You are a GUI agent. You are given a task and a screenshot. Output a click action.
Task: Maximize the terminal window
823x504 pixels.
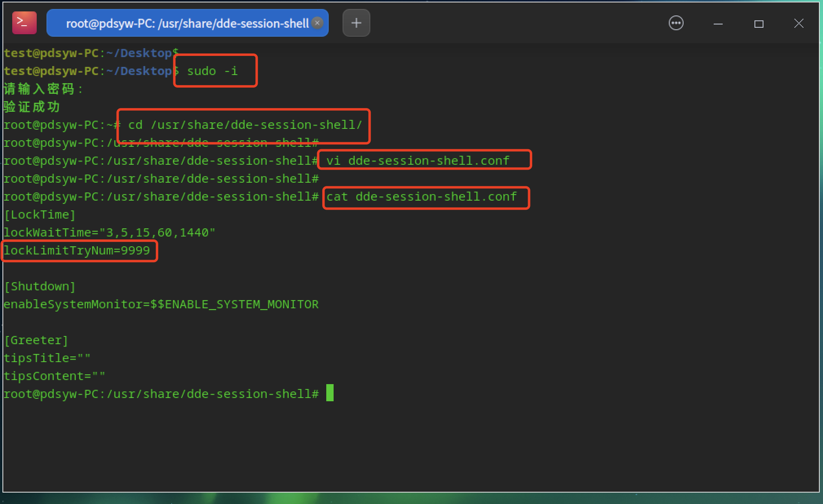pyautogui.click(x=759, y=24)
